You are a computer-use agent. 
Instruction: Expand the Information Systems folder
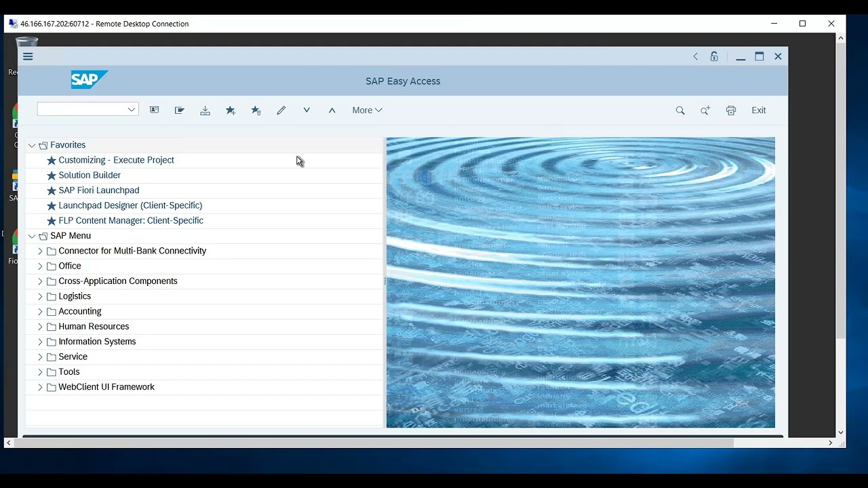pos(40,342)
